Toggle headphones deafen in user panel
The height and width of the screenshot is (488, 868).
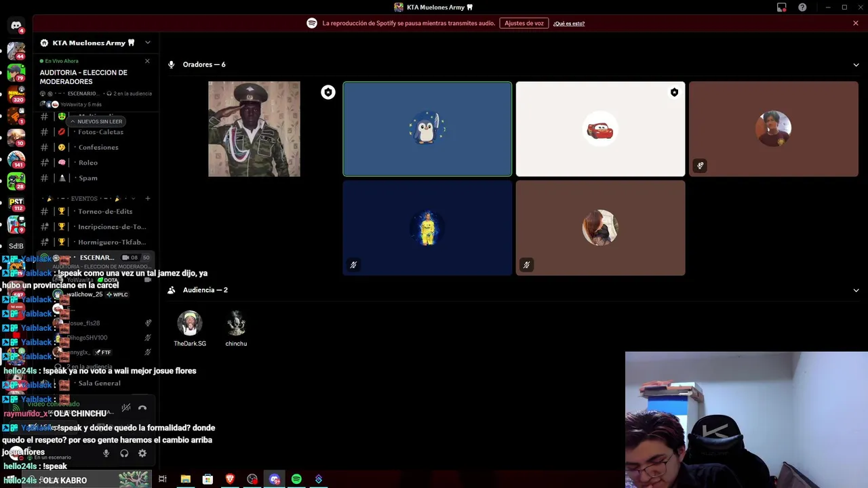coord(124,453)
